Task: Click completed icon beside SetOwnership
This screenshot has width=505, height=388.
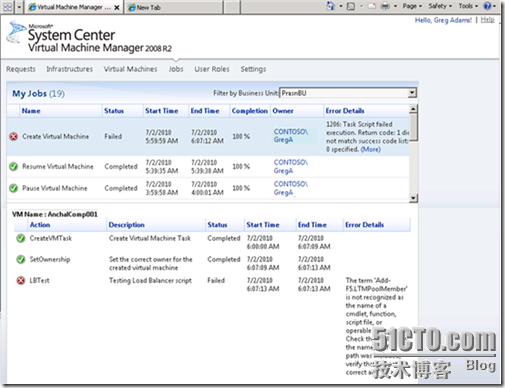Action: click(x=21, y=259)
